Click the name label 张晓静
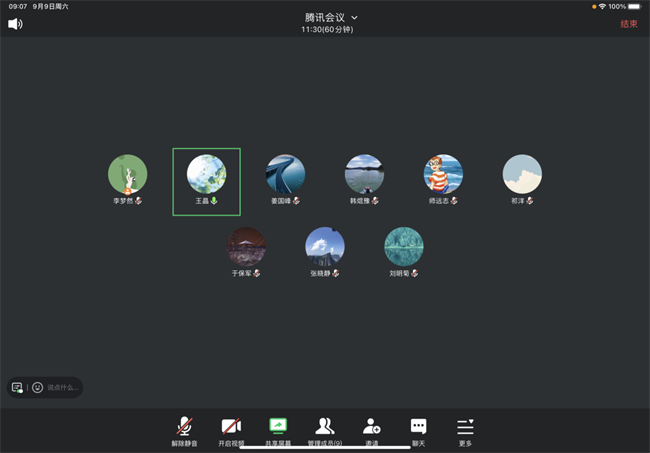650x453 pixels. [x=320, y=274]
